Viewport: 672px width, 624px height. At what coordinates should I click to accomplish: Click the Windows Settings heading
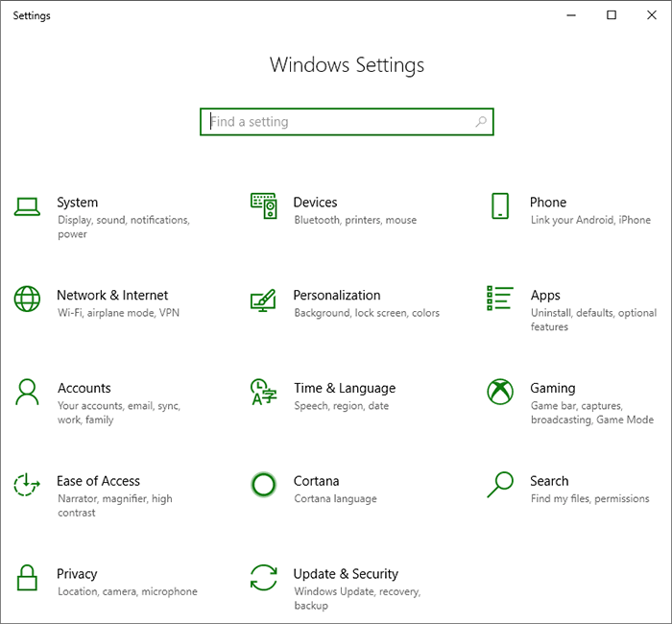point(347,65)
